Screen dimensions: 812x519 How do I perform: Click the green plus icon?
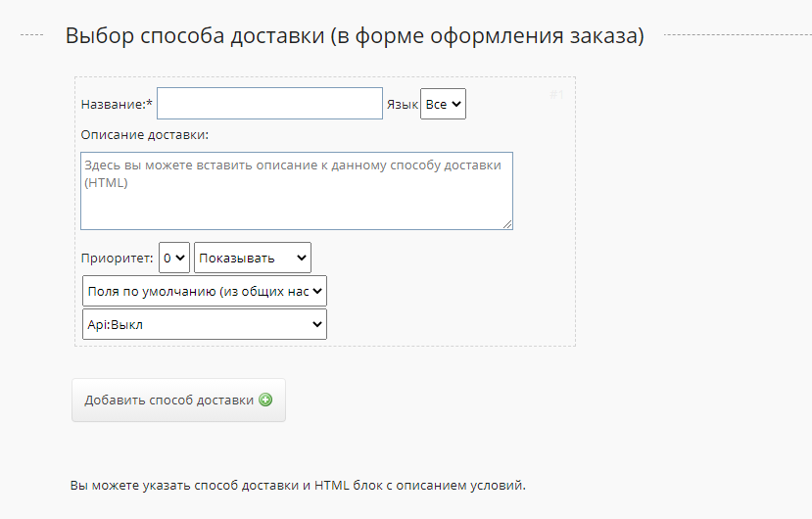(265, 401)
